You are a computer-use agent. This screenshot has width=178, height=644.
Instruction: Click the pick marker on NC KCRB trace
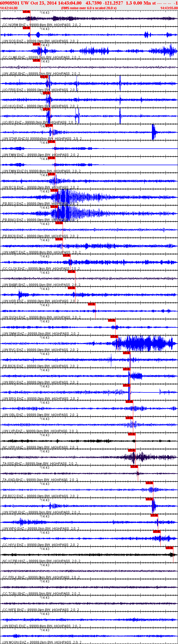point(170,548)
